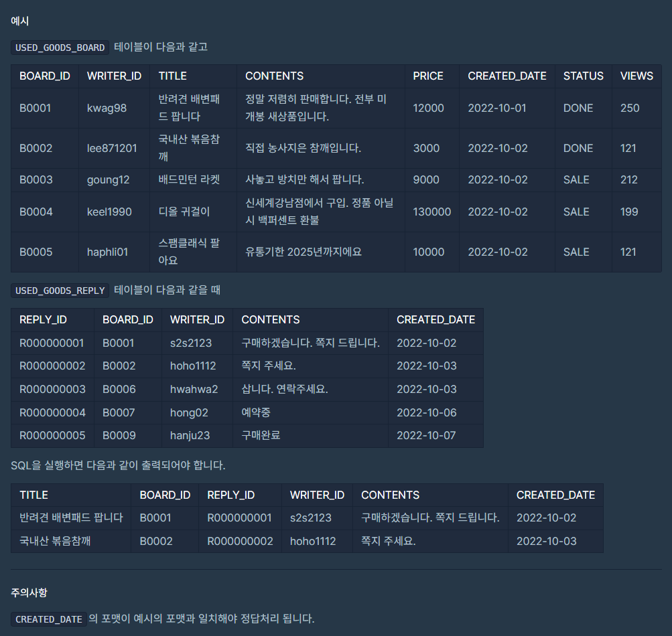Click R000000004 in the reply table
Viewport: 672px width, 636px height.
[52, 412]
